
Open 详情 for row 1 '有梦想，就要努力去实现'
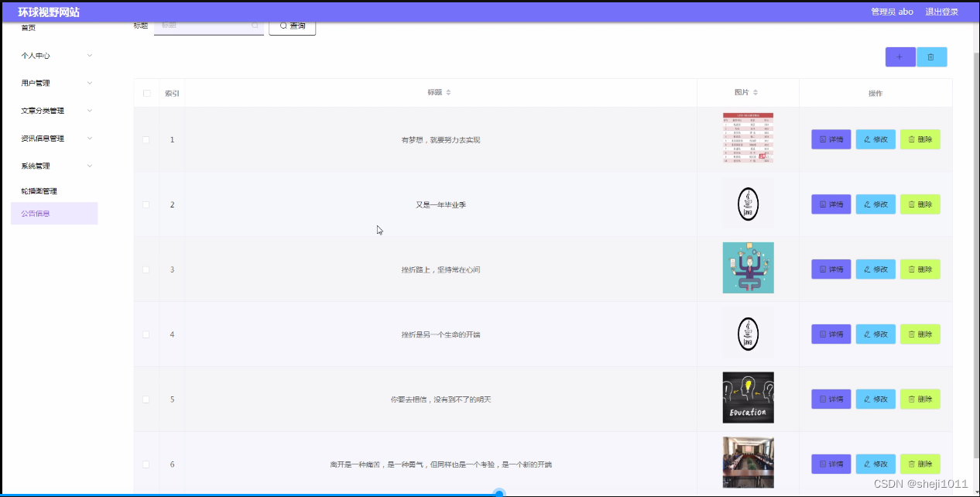(x=831, y=139)
